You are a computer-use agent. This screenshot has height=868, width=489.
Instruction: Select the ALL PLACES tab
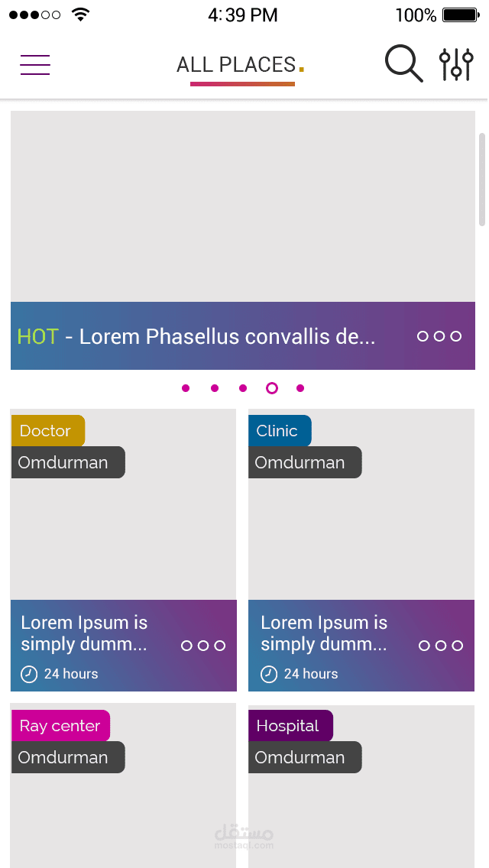236,66
